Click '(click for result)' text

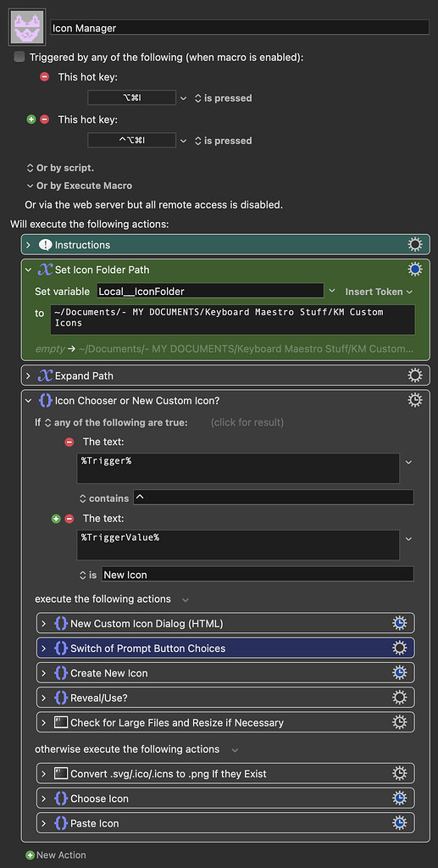(247, 422)
